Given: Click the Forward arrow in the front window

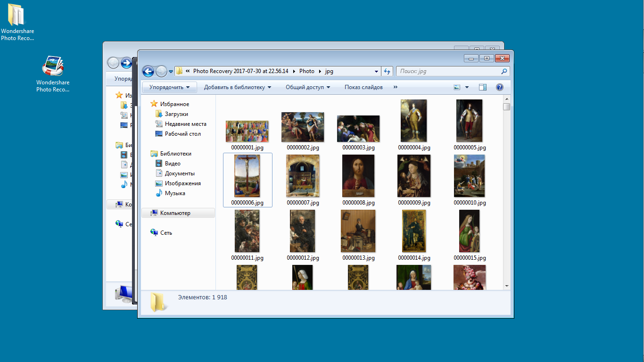Looking at the screenshot, I should 161,71.
